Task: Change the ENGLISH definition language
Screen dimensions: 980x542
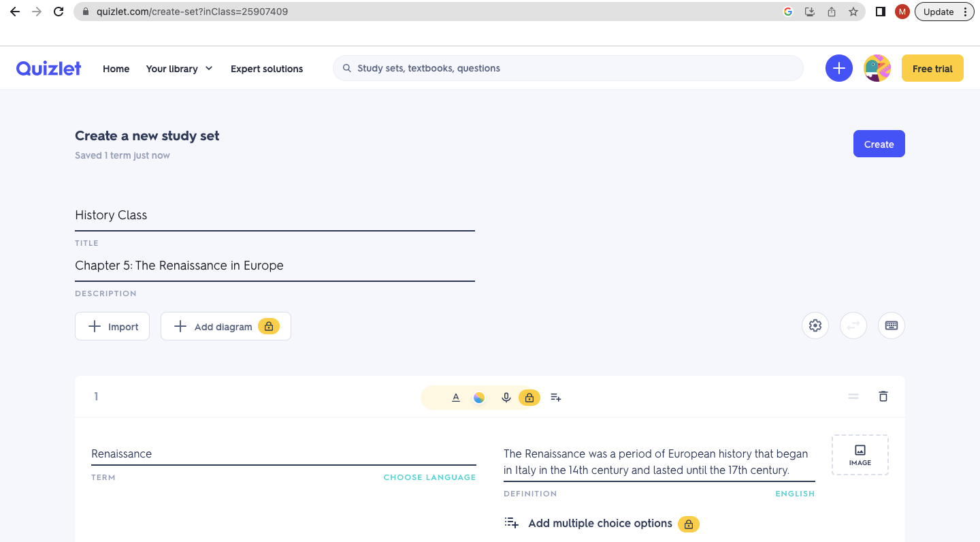Action: [x=795, y=494]
